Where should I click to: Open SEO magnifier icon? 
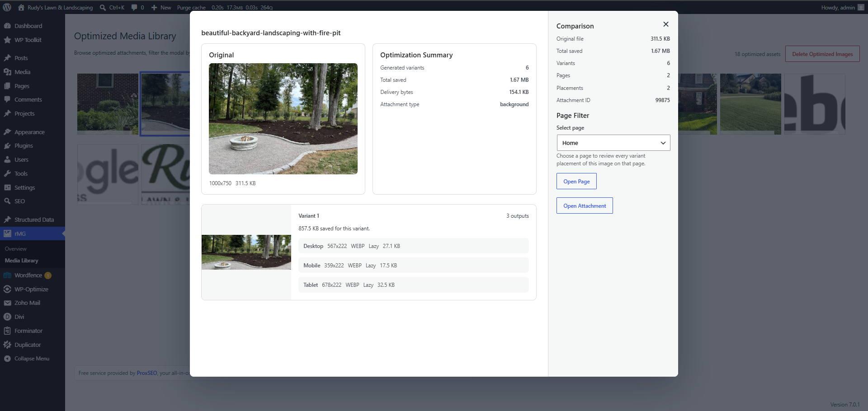coord(7,201)
